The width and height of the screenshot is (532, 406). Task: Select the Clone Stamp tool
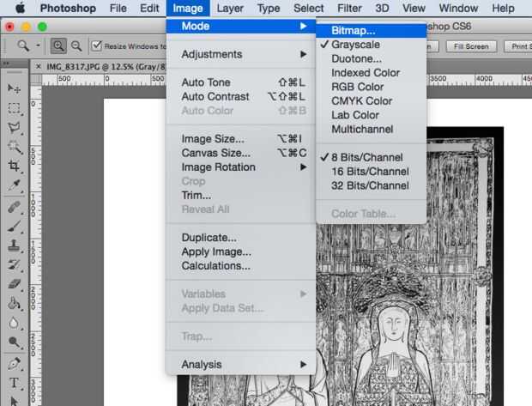click(x=14, y=245)
